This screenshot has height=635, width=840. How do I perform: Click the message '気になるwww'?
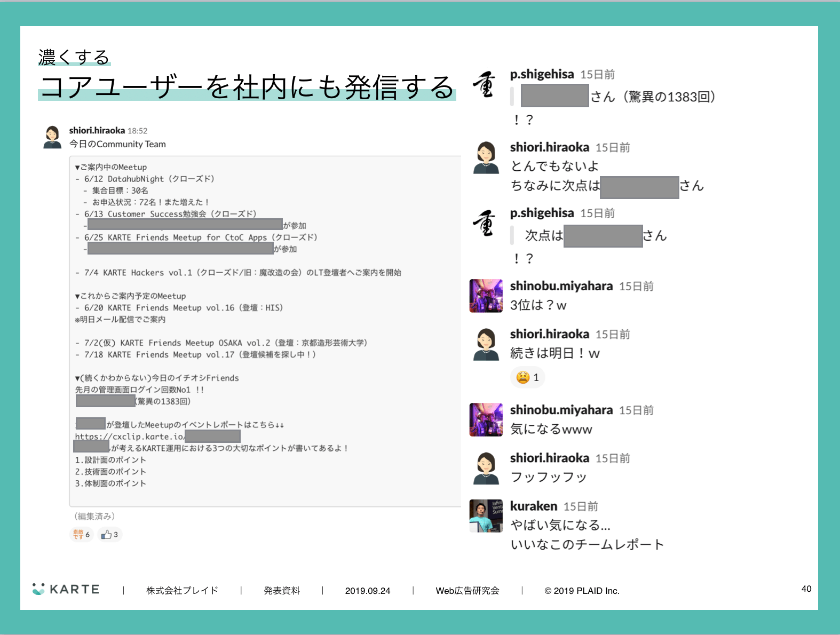(551, 429)
